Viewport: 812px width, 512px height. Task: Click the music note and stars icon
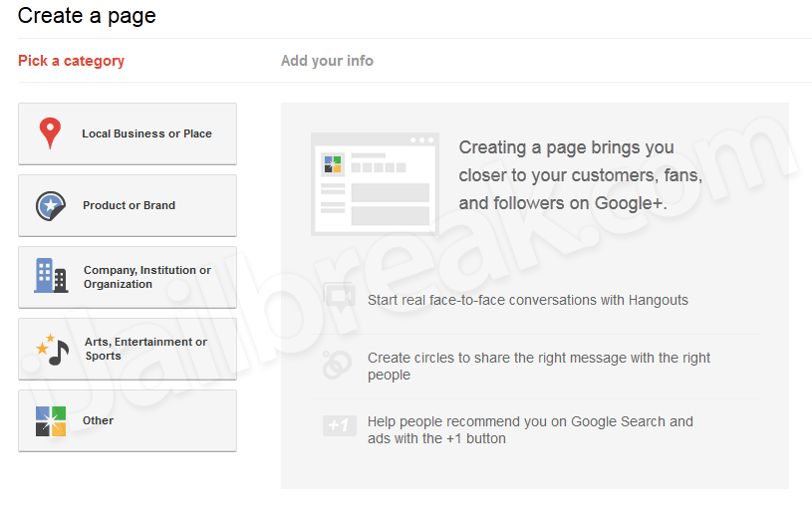(x=52, y=350)
